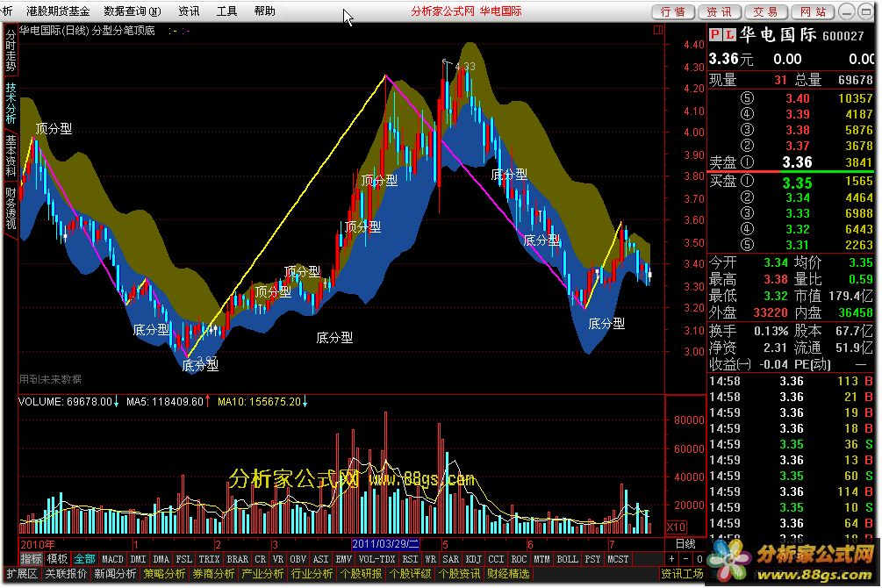Select the OBV indicator
This screenshot has height=588, width=882.
tap(298, 559)
